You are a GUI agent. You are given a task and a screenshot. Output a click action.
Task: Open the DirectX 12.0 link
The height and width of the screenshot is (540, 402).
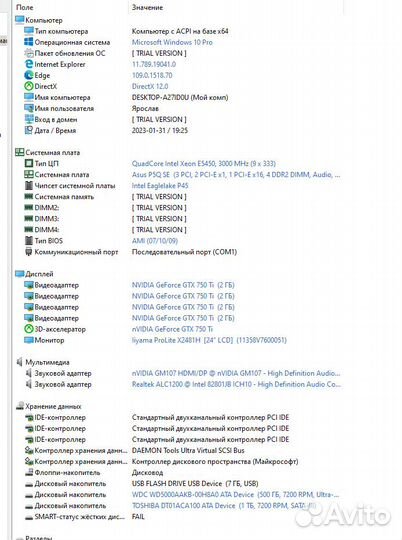point(150,86)
